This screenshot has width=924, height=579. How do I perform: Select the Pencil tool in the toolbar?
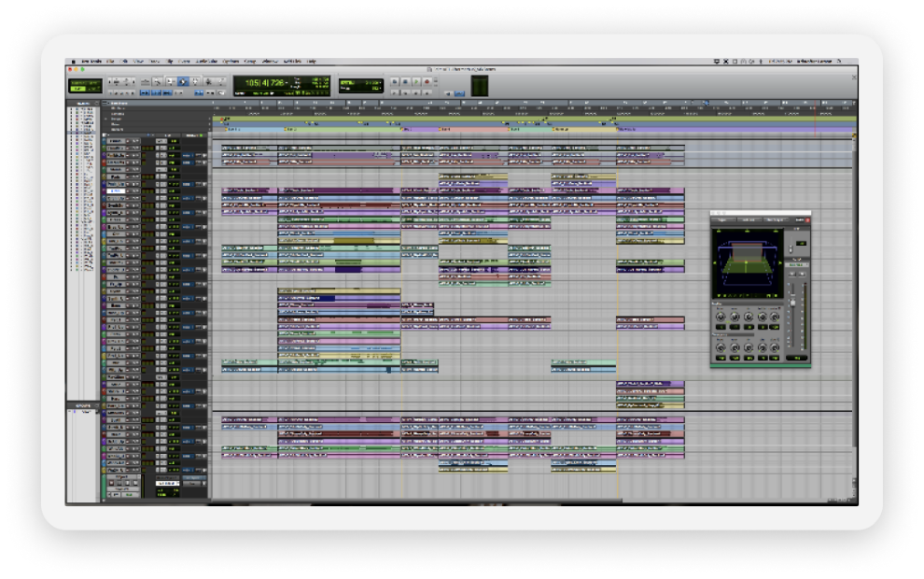[221, 81]
